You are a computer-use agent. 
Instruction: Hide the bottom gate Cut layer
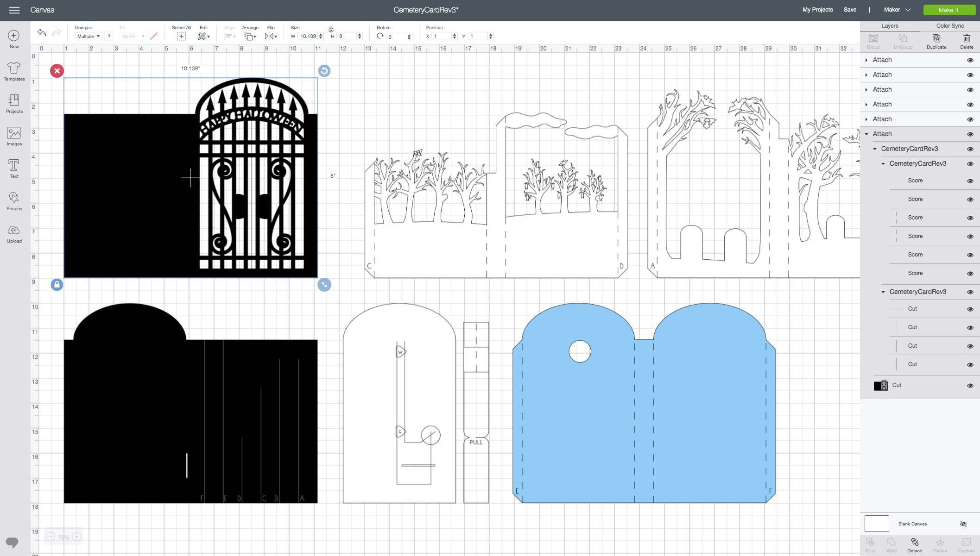pos(970,386)
